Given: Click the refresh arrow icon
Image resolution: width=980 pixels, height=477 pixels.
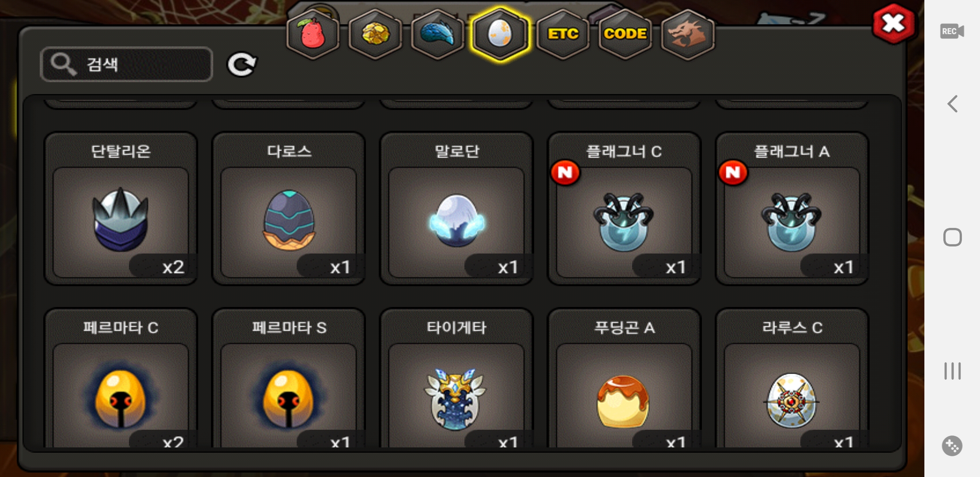Looking at the screenshot, I should click(241, 65).
